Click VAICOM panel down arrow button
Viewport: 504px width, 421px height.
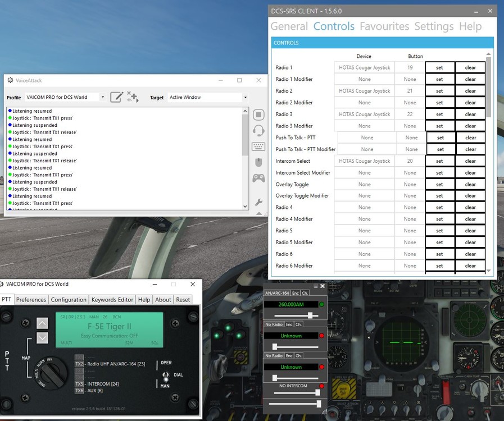43,338
